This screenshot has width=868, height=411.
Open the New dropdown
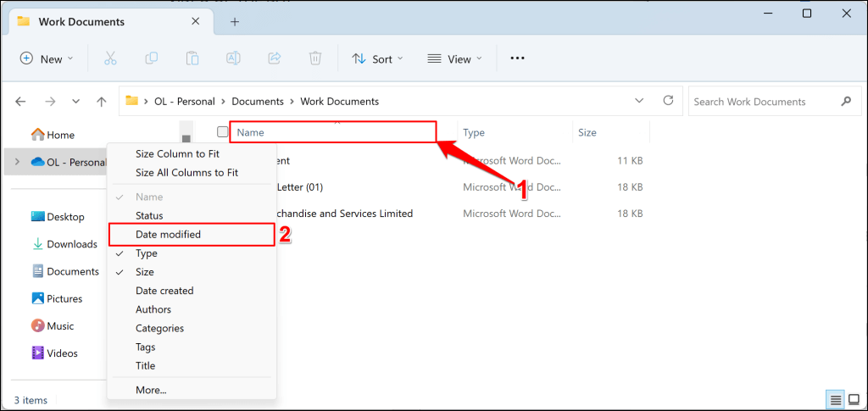point(47,58)
